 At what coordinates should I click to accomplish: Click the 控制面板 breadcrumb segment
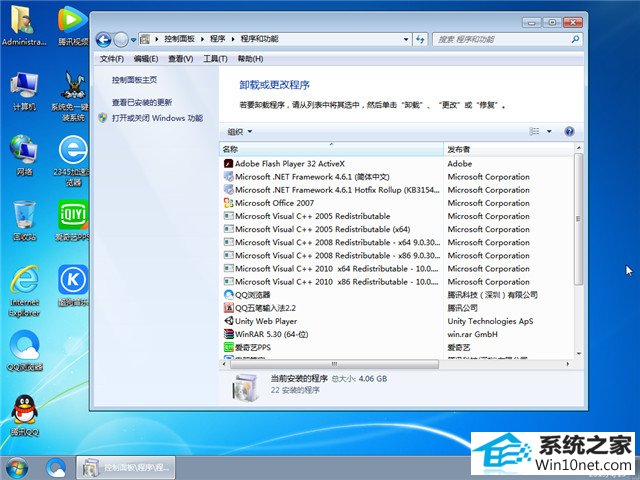pos(179,39)
